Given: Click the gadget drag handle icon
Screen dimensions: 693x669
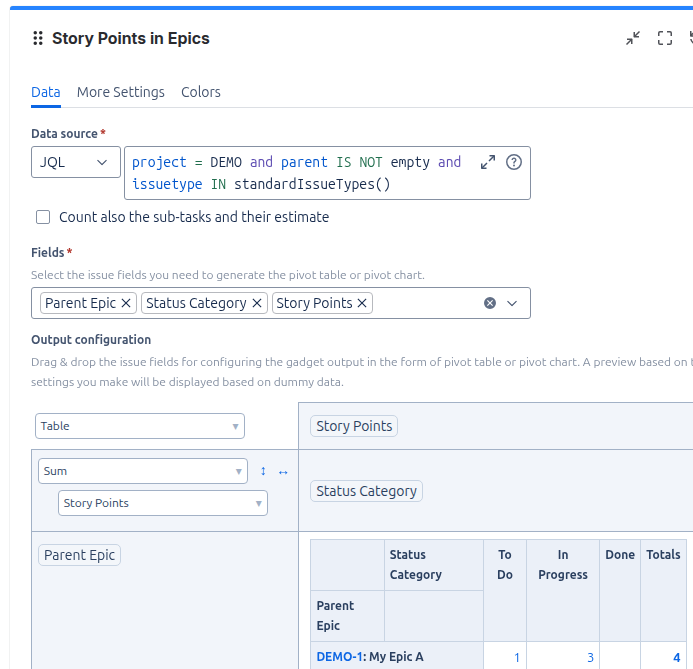Looking at the screenshot, I should click(x=38, y=38).
